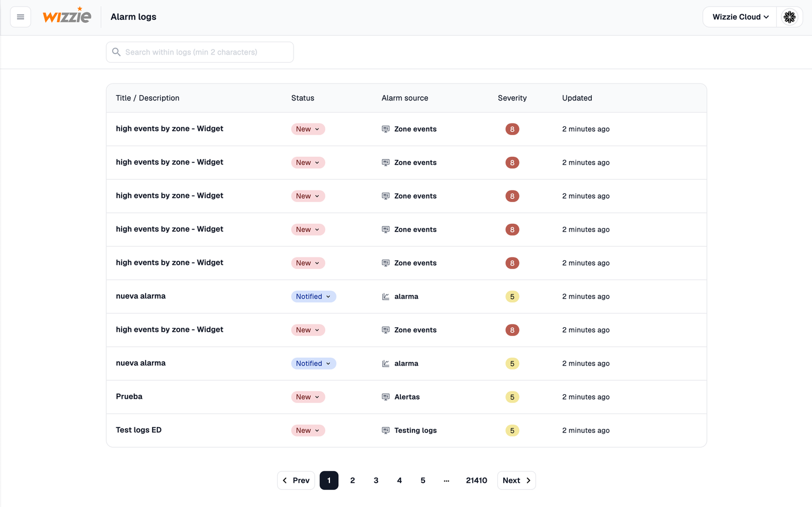The height and width of the screenshot is (507, 812).
Task: Expand the Wizzie Cloud dropdown
Action: coord(740,17)
